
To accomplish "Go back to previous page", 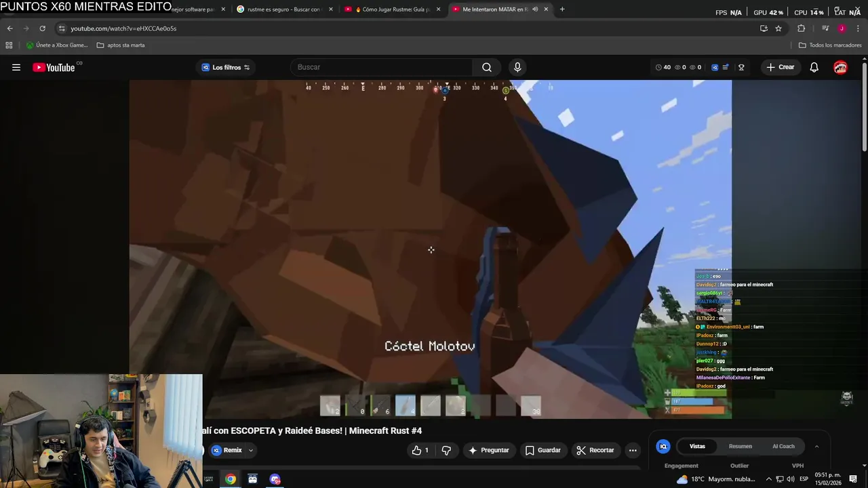I will pyautogui.click(x=9, y=28).
